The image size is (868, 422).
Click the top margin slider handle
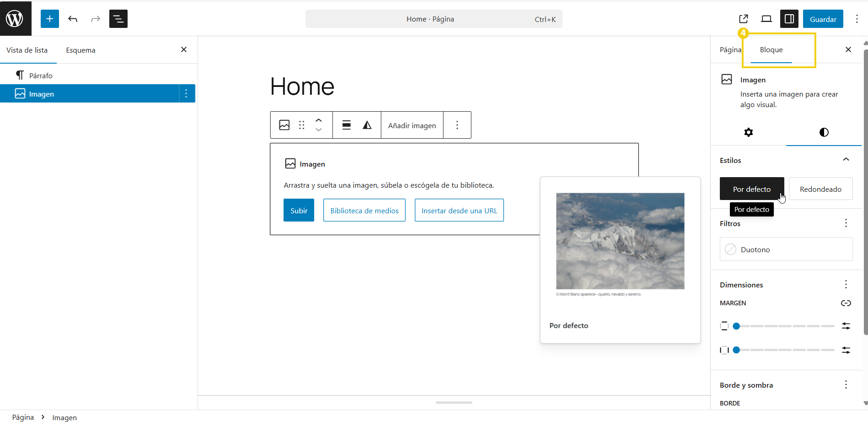(x=736, y=326)
